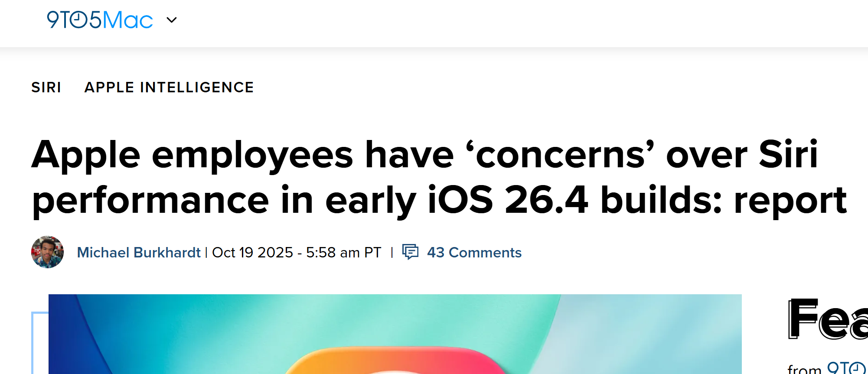Screen dimensions: 868x374
Task: Open the SIRI topic tag
Action: [46, 88]
